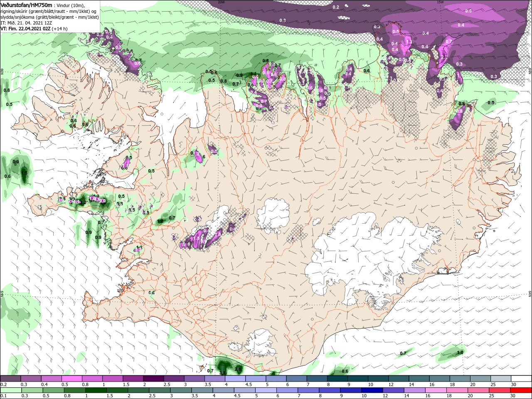Click the bright red swatch ending the rain scale
The width and height of the screenshot is (532, 399).
pyautogui.click(x=521, y=390)
